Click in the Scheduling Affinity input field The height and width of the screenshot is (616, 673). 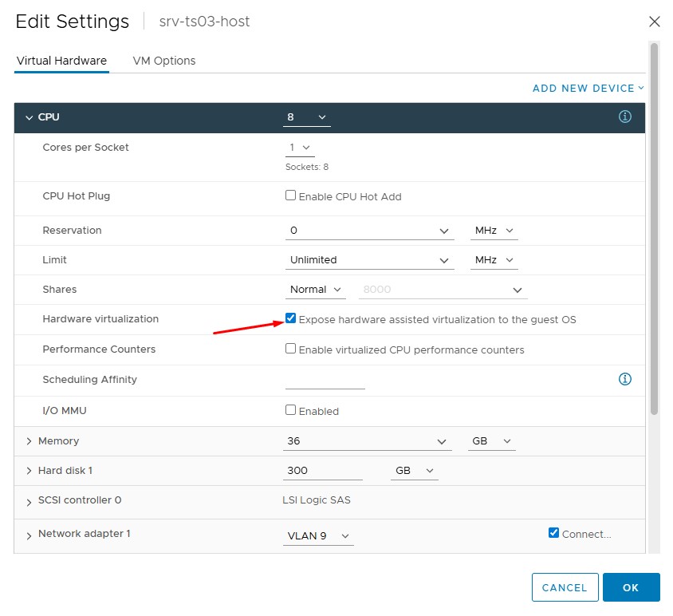(325, 381)
